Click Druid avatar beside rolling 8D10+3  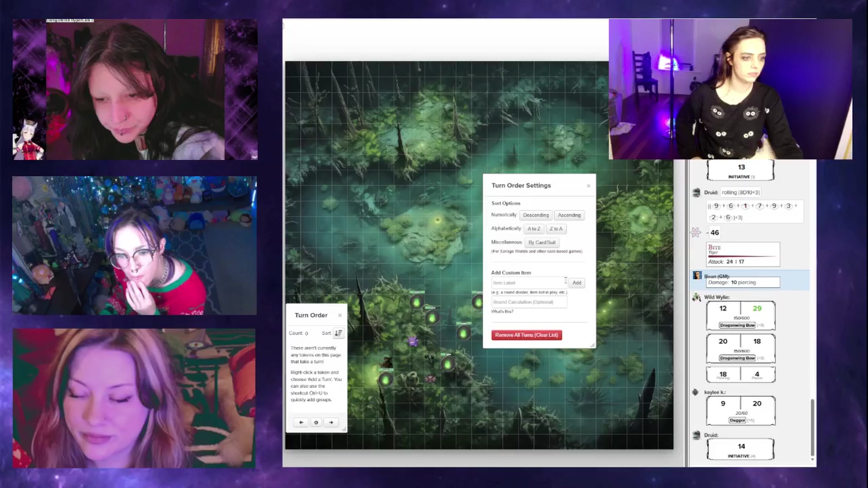[696, 192]
